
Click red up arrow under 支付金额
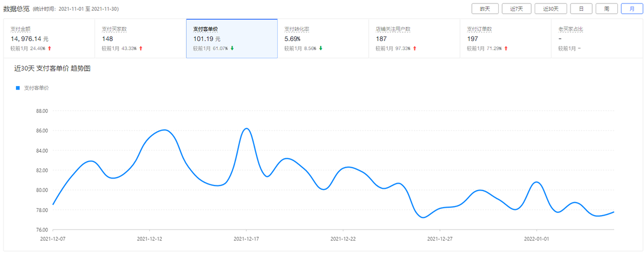coord(50,48)
